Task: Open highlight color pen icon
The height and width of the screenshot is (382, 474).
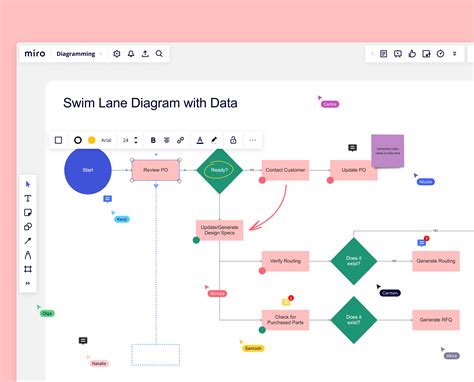Action: pyautogui.click(x=214, y=140)
